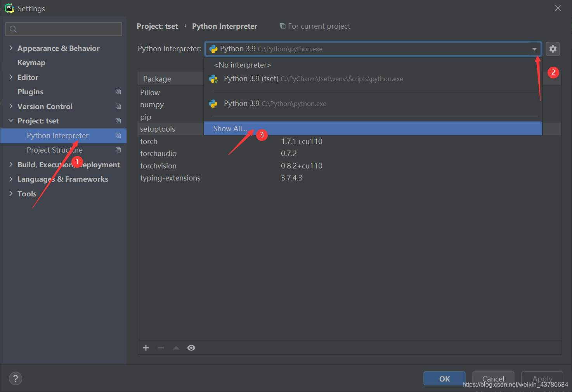Image resolution: width=572 pixels, height=392 pixels.
Task: Open Project Structure settings
Action: [55, 150]
